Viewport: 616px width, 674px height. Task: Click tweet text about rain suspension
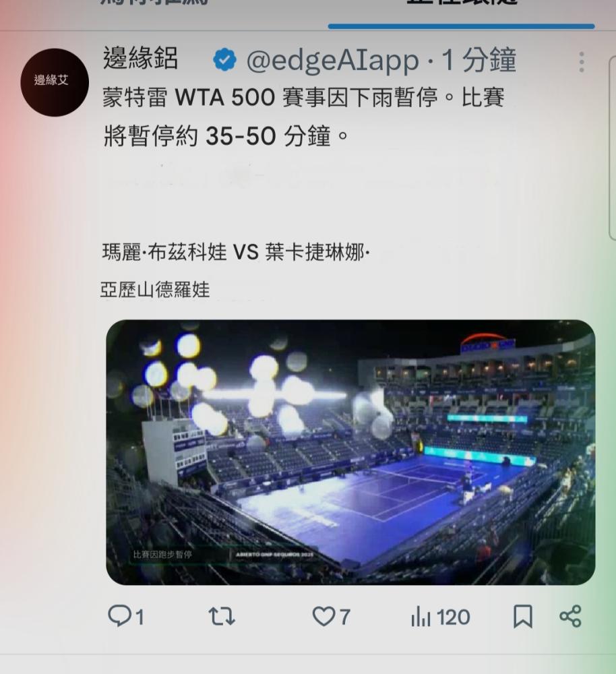click(x=303, y=116)
